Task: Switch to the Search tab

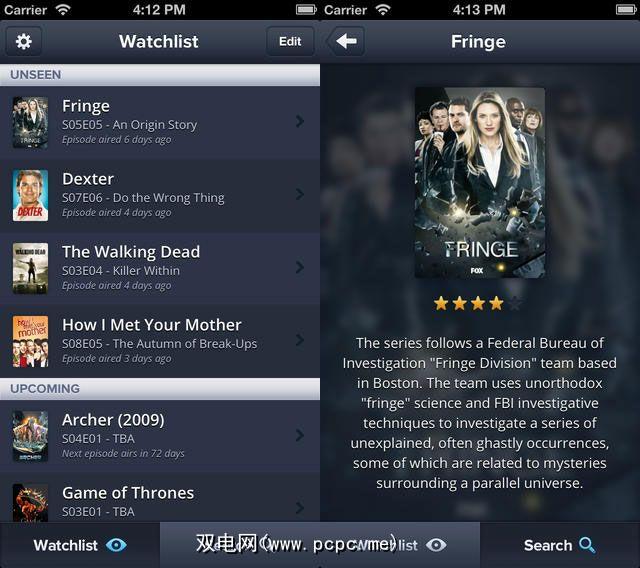Action: coord(560,545)
